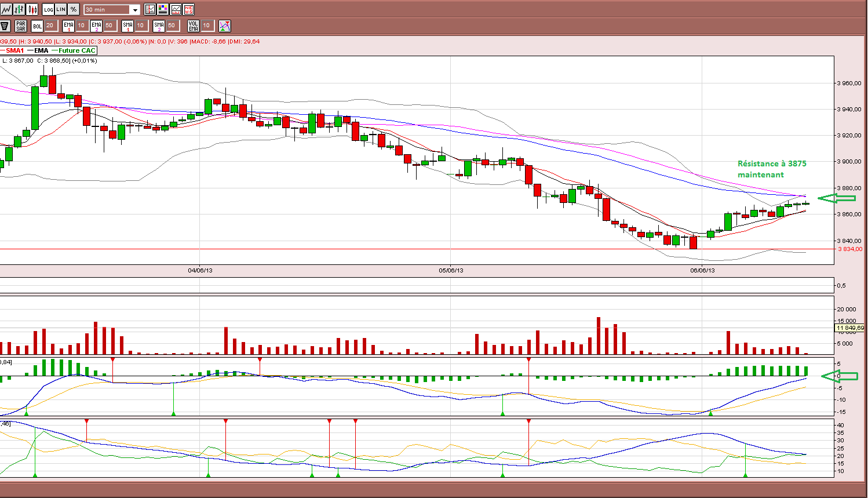Screen dimensions: 868x498
Task: Click the 3 900,00 price axis label
Action: 849,161
